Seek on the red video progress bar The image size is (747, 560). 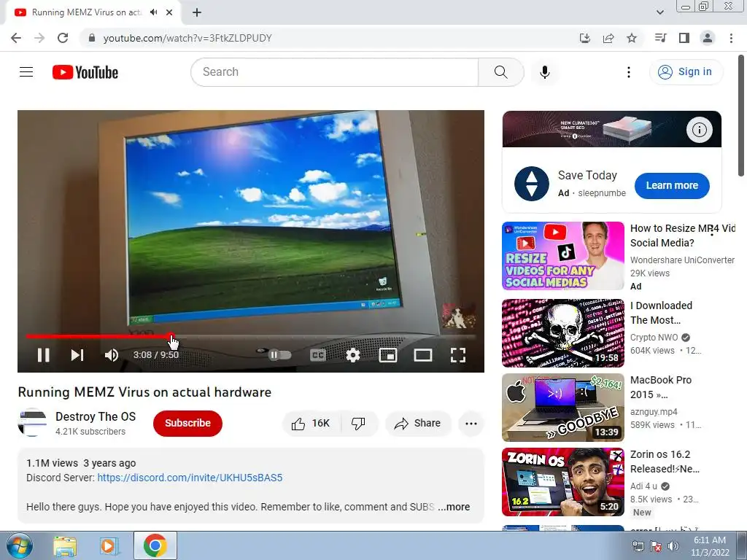click(x=251, y=336)
